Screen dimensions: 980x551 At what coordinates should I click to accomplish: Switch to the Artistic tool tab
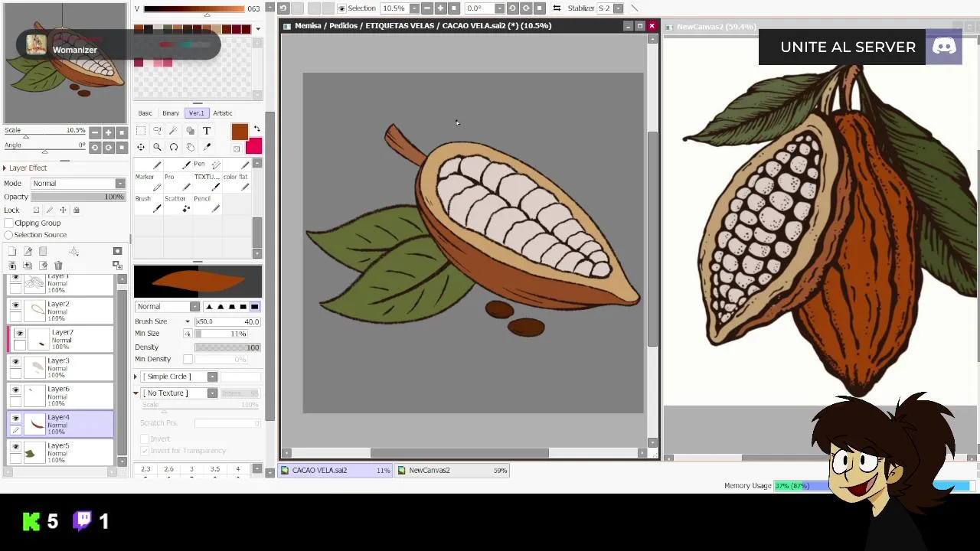click(223, 113)
